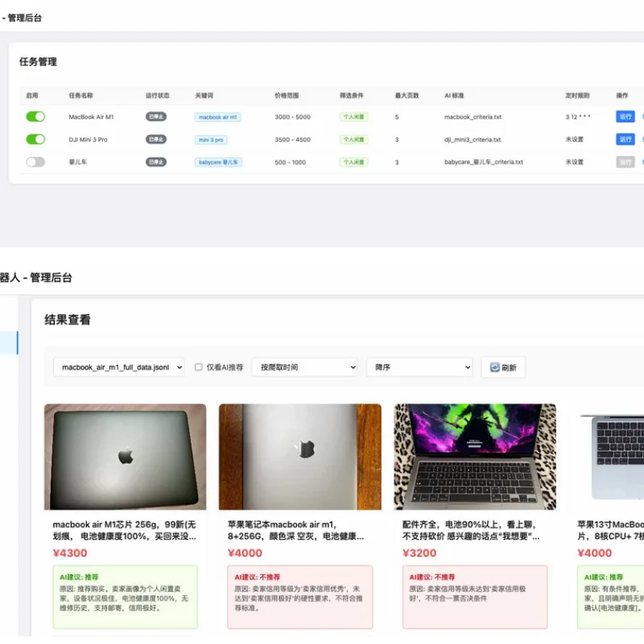This screenshot has width=644, height=644.
Task: Click the 任务名称 column header
Action: (x=81, y=95)
